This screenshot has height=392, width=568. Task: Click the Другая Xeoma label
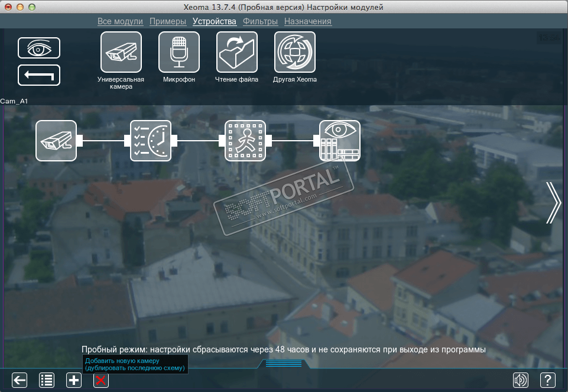295,79
